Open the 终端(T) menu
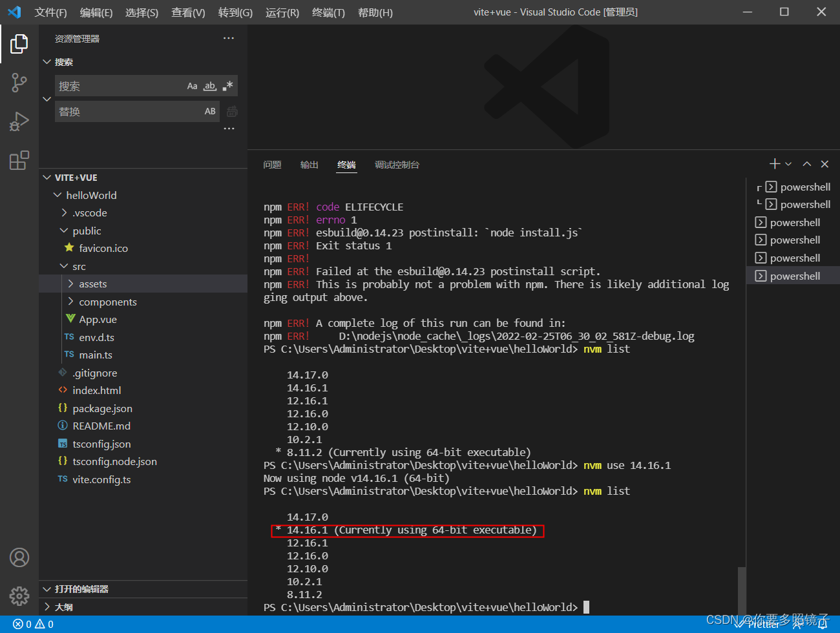840x633 pixels. coord(328,12)
